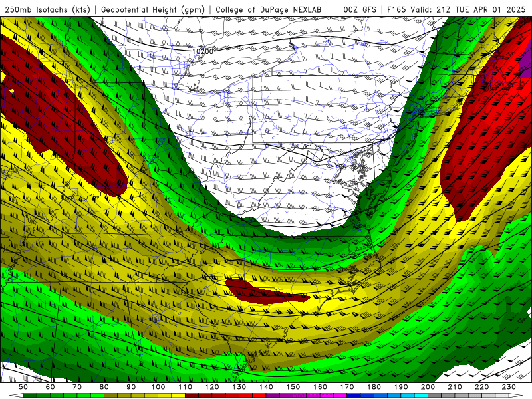Click the 60 value on the color scale
The image size is (532, 399).
coord(50,387)
